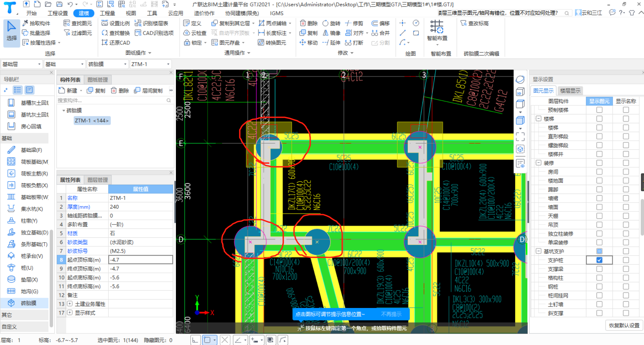
Task: Click the 批量选择 tool
Action: point(36,33)
